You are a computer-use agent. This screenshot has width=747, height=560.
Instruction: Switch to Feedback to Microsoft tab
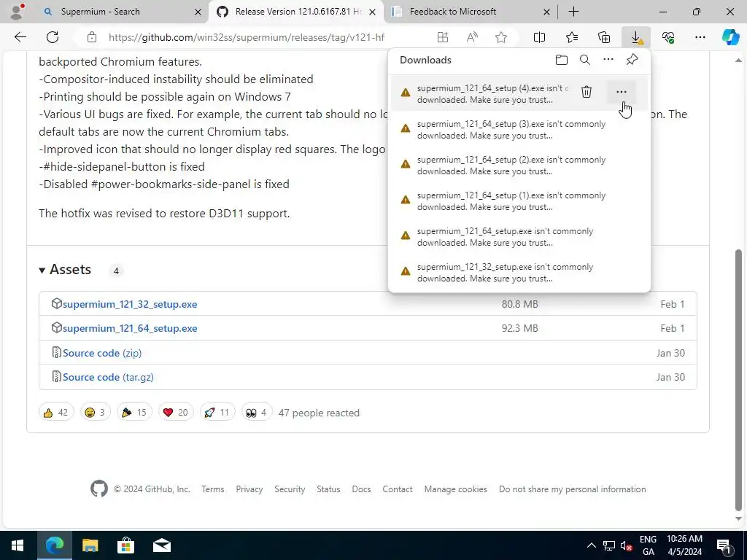pos(469,12)
